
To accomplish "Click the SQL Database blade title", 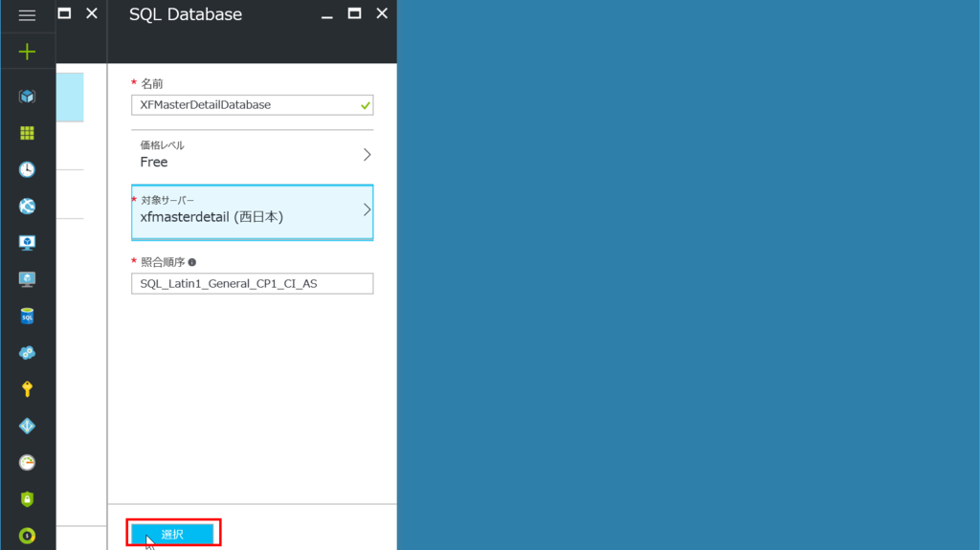I will [x=186, y=14].
